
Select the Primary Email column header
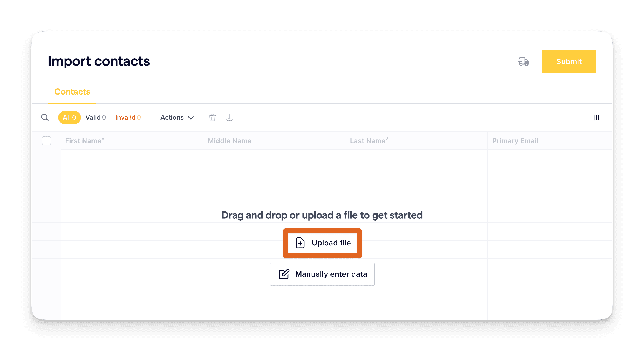(x=515, y=141)
